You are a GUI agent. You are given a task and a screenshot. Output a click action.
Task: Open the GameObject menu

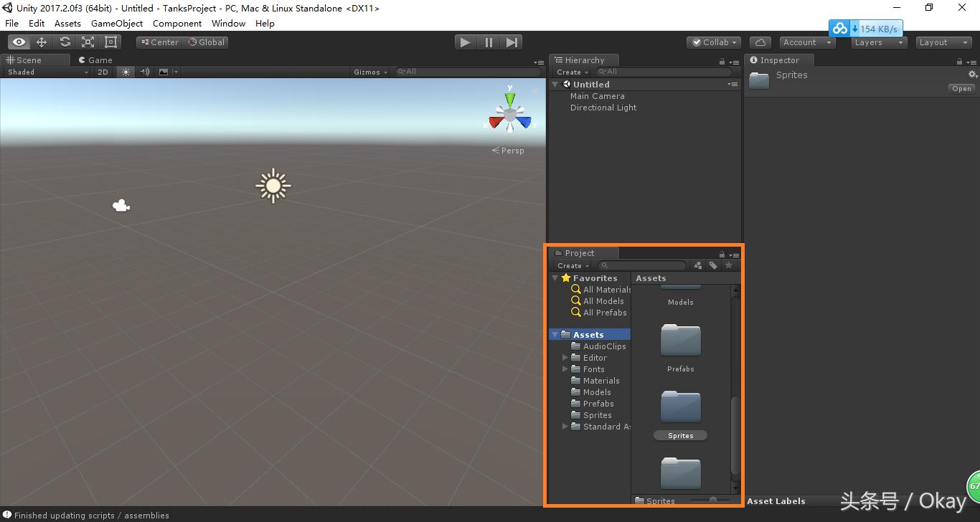(116, 23)
